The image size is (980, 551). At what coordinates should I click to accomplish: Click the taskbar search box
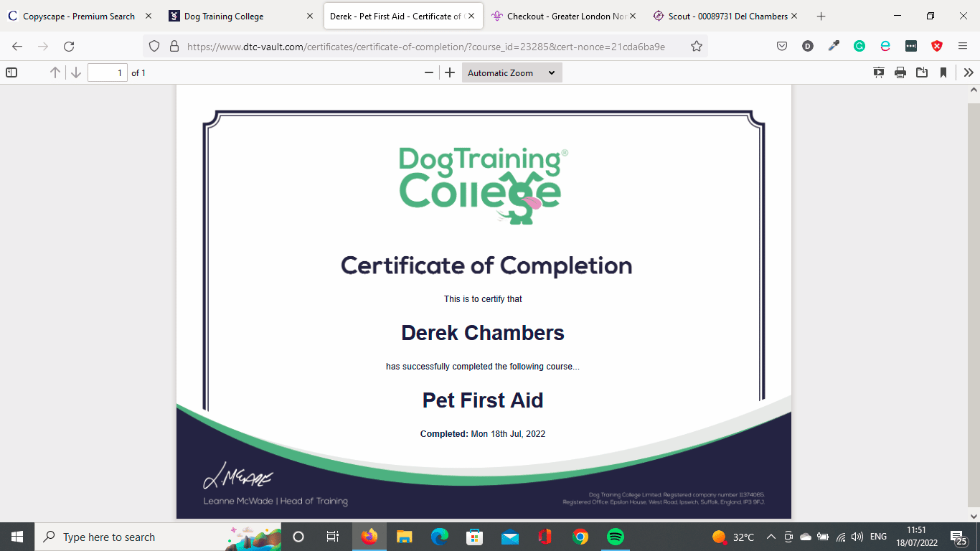coord(157,537)
